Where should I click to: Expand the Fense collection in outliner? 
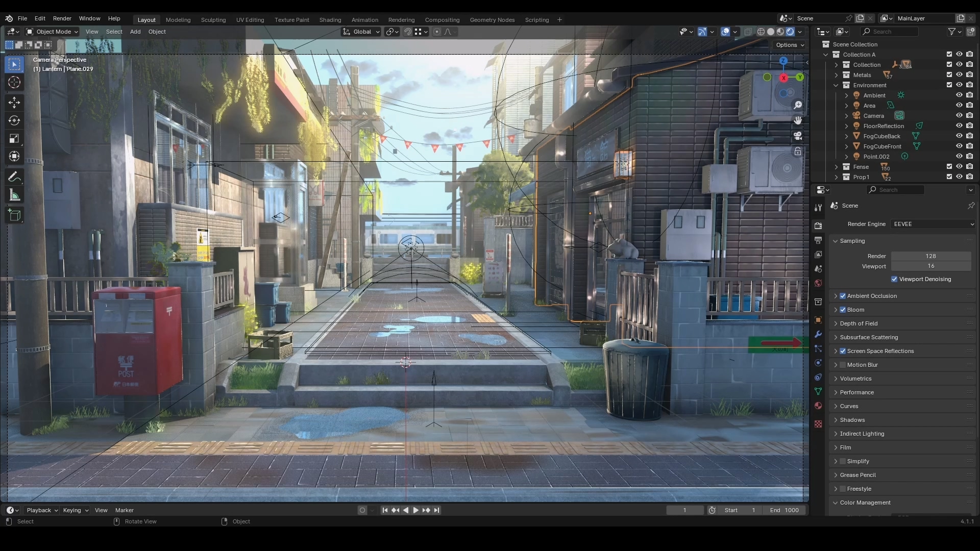pyautogui.click(x=836, y=167)
